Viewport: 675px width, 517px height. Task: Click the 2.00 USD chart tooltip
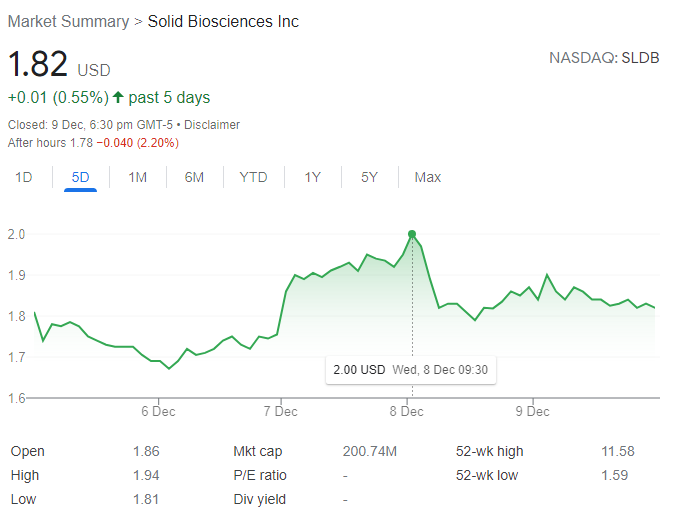click(411, 369)
